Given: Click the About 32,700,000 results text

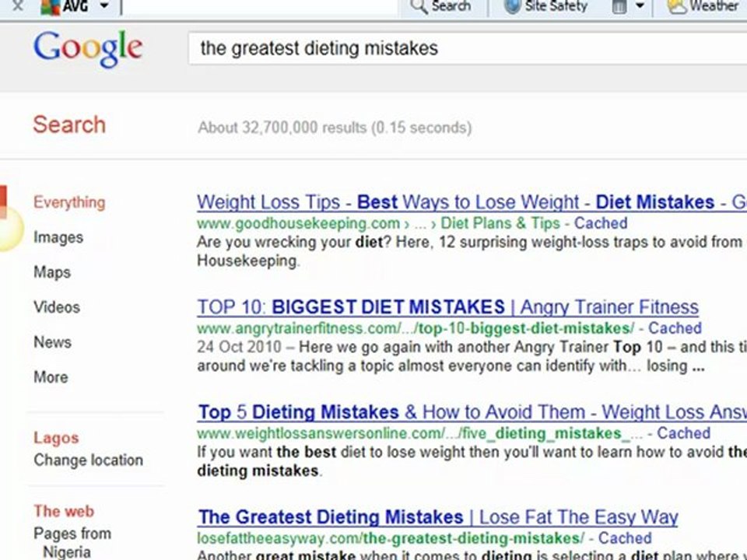Looking at the screenshot, I should point(335,128).
